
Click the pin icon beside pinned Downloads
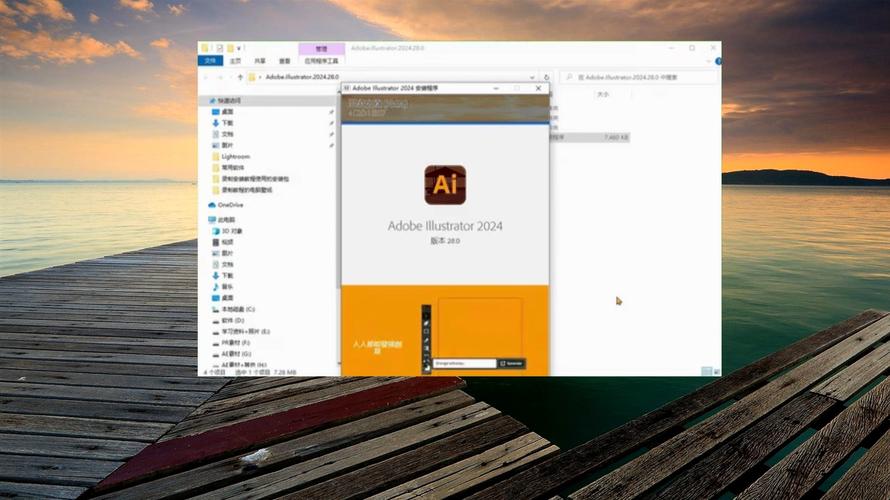331,123
